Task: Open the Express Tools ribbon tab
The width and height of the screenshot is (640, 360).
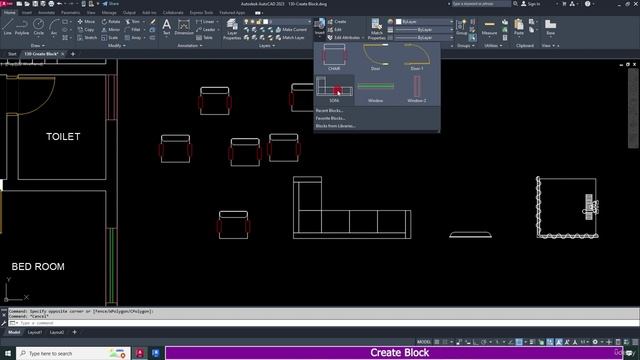Action: coord(201,13)
